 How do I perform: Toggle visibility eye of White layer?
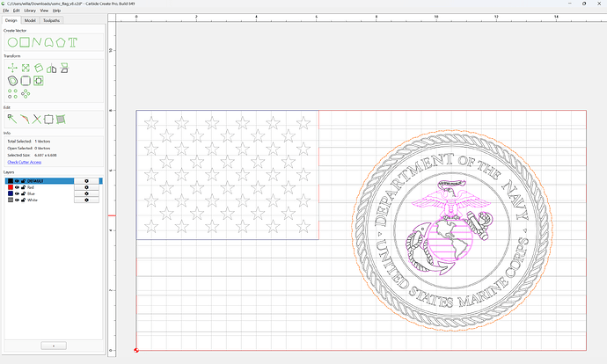point(17,200)
